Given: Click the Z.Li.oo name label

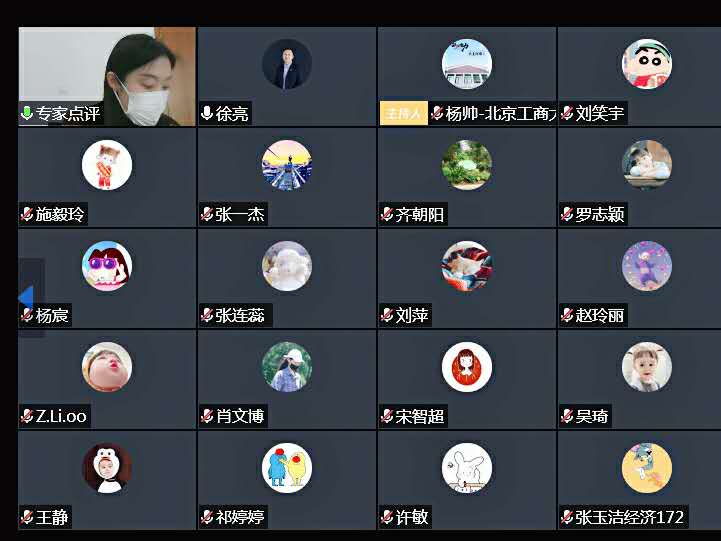Looking at the screenshot, I should (x=61, y=416).
